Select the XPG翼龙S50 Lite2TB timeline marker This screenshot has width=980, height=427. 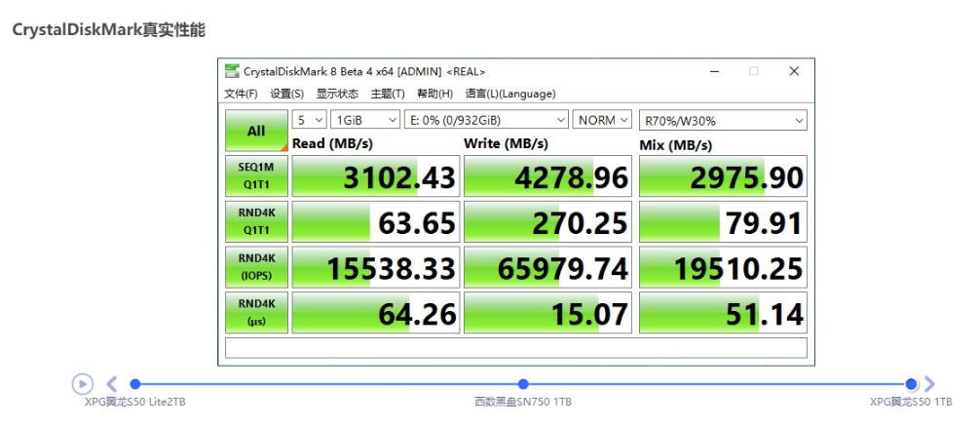tap(135, 384)
